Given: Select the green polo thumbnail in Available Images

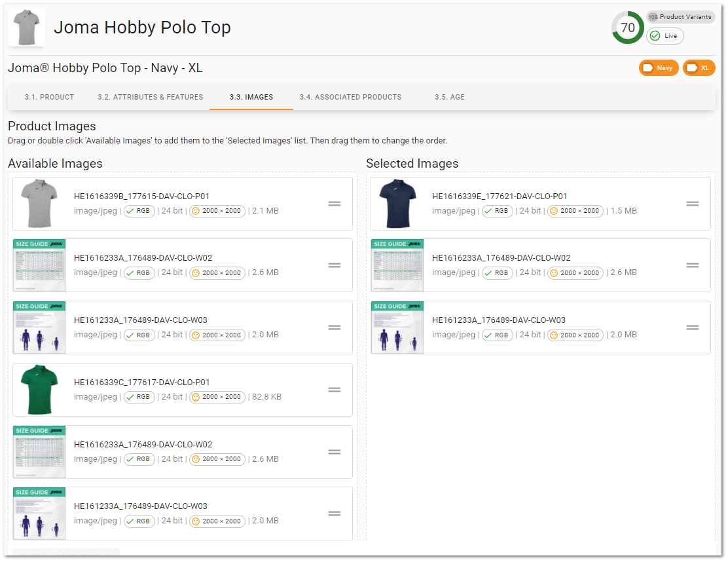Looking at the screenshot, I should 39,390.
